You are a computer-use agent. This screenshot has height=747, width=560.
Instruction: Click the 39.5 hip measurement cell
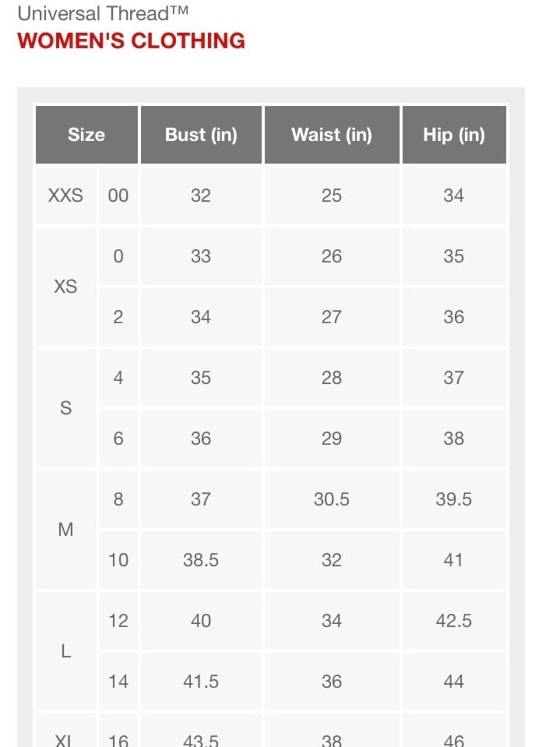pyautogui.click(x=454, y=499)
